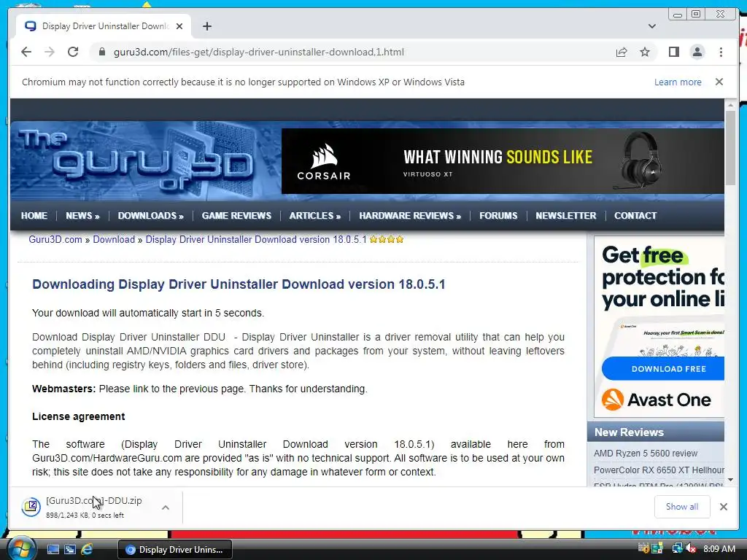Click the address bar URL
747x560 pixels.
(x=259, y=52)
